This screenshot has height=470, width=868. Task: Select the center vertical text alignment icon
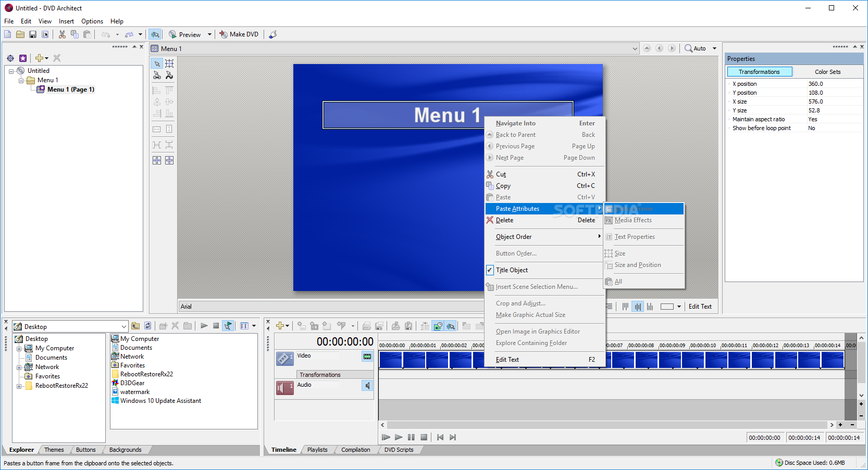pyautogui.click(x=637, y=306)
